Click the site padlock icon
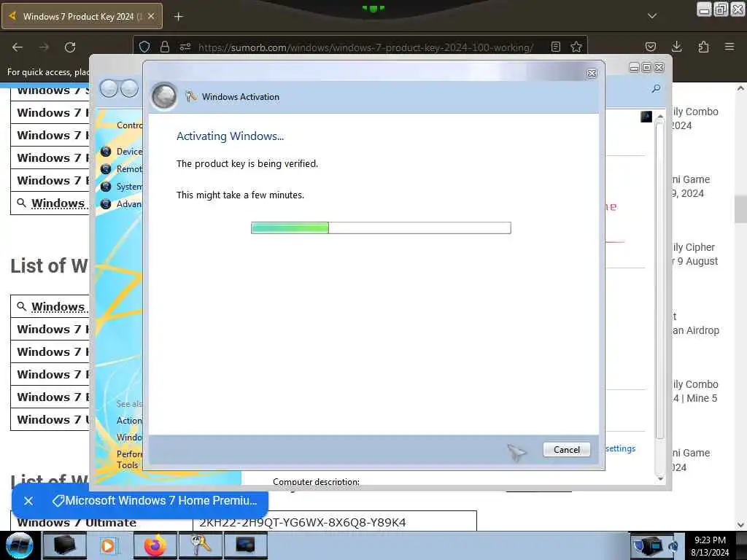The height and width of the screenshot is (560, 747). tap(165, 47)
